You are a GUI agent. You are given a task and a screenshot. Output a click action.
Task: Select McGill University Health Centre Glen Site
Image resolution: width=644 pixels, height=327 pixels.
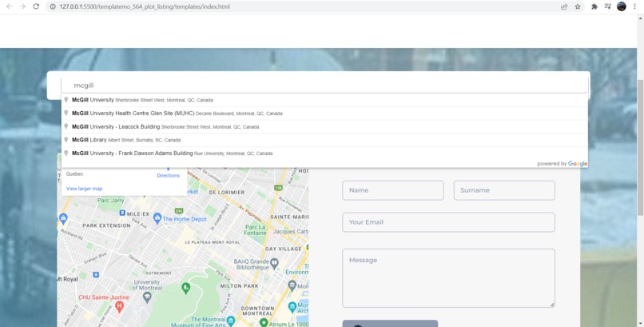(324, 114)
